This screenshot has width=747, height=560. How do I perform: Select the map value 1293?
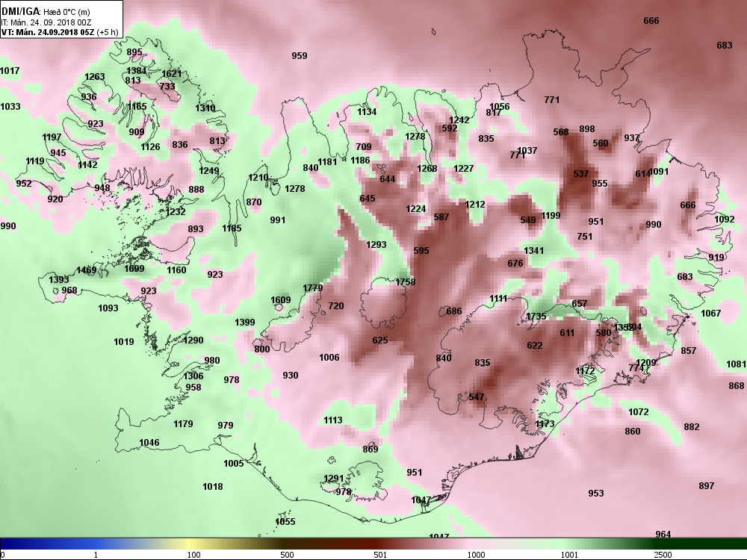pyautogui.click(x=376, y=245)
